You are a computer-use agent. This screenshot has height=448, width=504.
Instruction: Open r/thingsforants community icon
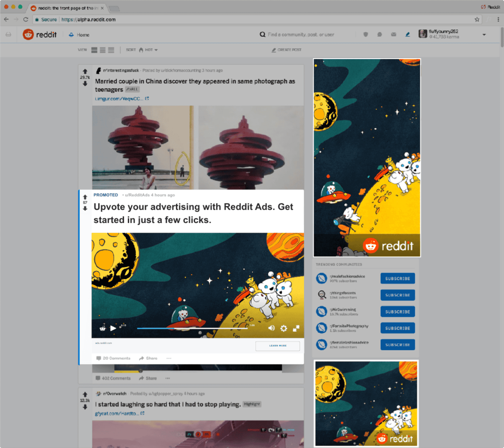point(322,295)
